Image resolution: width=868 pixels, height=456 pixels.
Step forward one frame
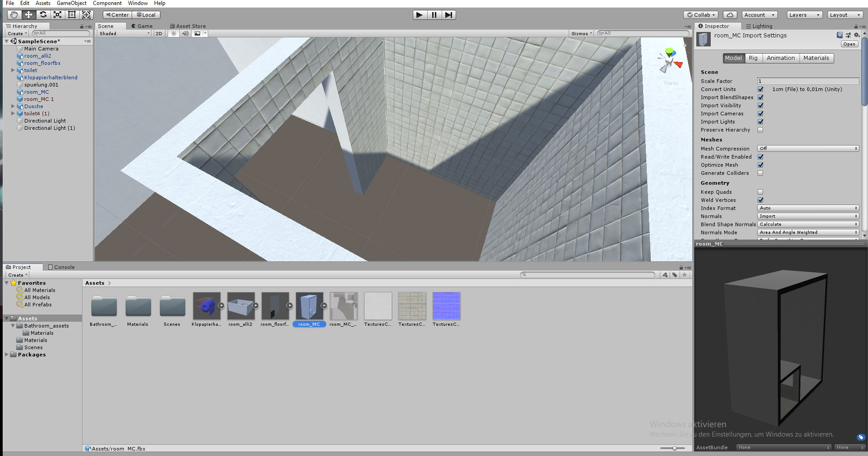coord(448,15)
